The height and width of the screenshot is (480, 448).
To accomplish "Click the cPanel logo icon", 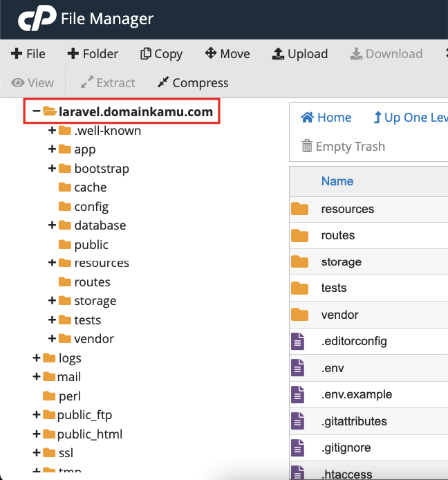I will coord(37,18).
